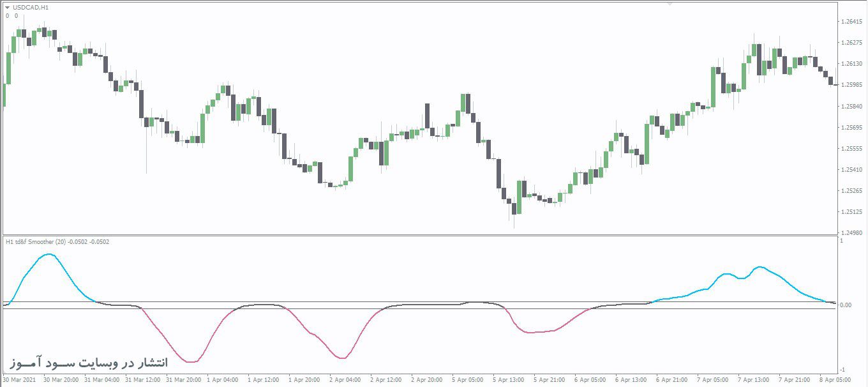
Task: Click the 1.25125 price scale label
Action: tap(851, 212)
